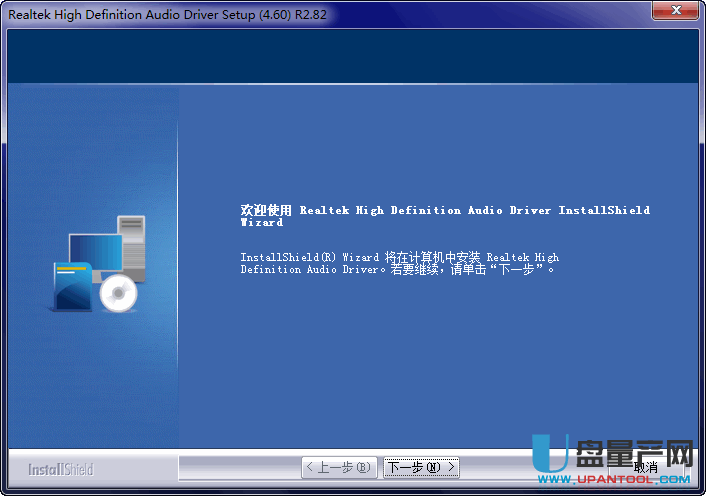
Task: Click 下一步(N) to continue installation
Action: pyautogui.click(x=421, y=467)
